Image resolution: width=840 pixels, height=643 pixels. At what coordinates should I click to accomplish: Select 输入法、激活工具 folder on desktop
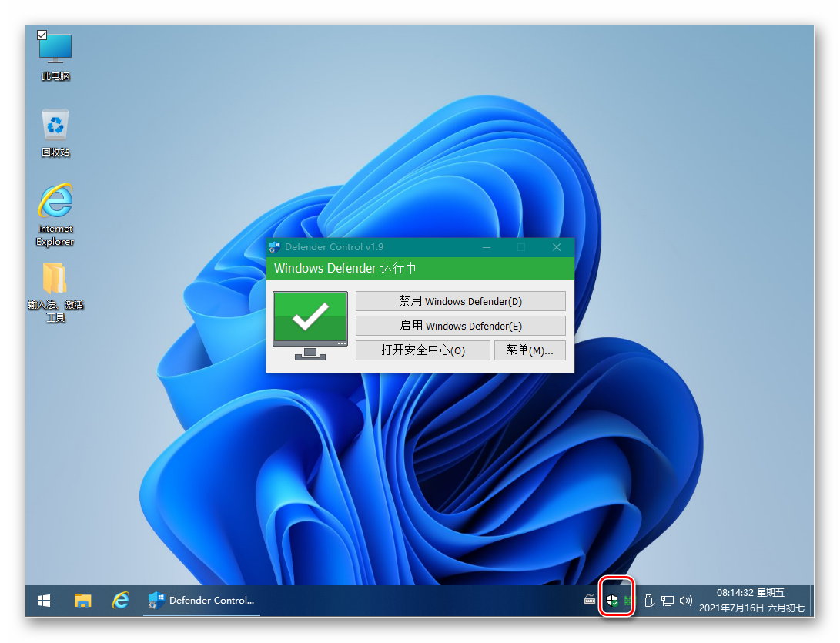pos(55,293)
